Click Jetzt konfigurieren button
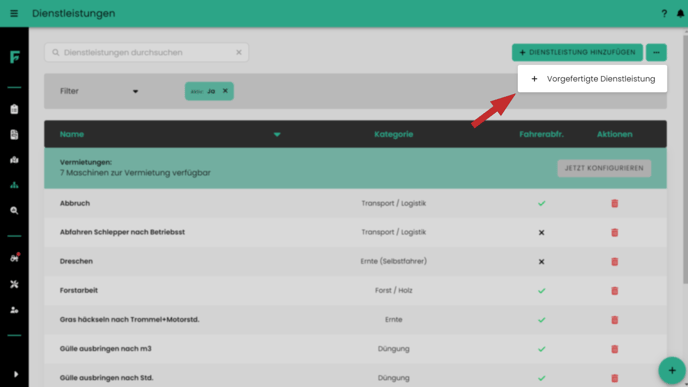The width and height of the screenshot is (688, 387). click(604, 168)
